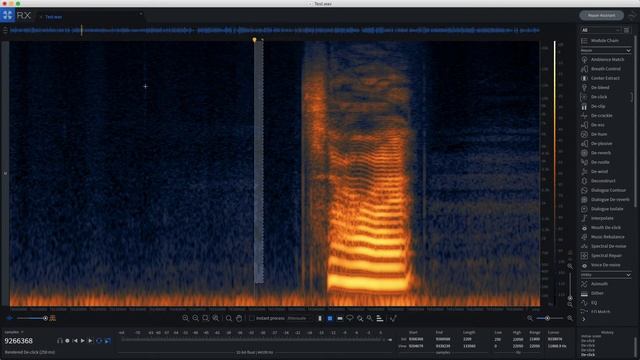Viewport: 640px width, 360px height.
Task: Select the time-frequency selection tool
Action: (x=330, y=318)
